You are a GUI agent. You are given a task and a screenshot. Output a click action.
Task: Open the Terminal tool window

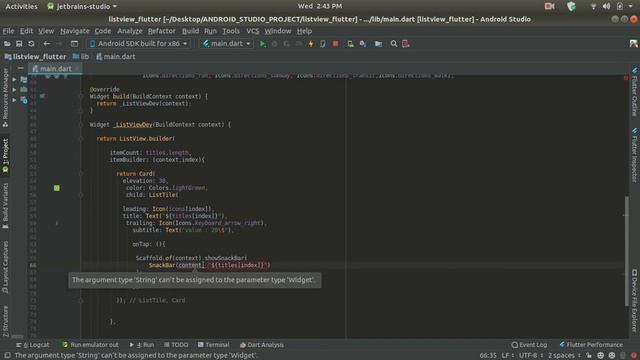coord(213,345)
